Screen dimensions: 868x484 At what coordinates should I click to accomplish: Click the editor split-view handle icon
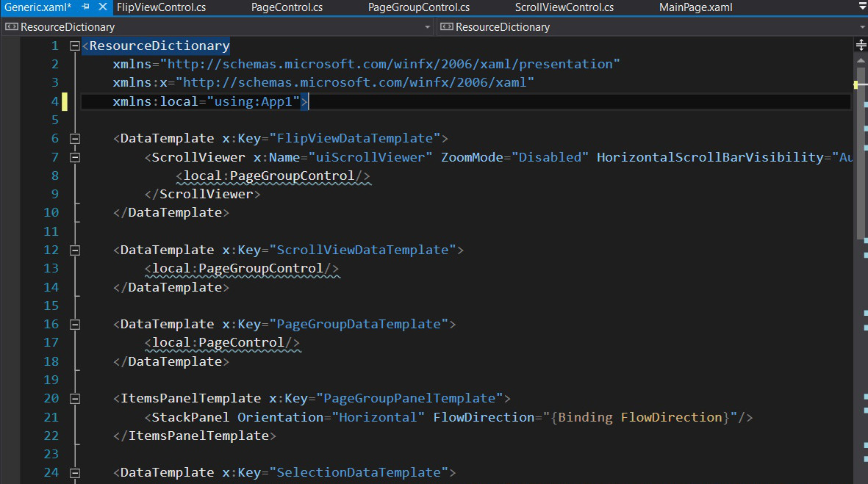click(861, 45)
